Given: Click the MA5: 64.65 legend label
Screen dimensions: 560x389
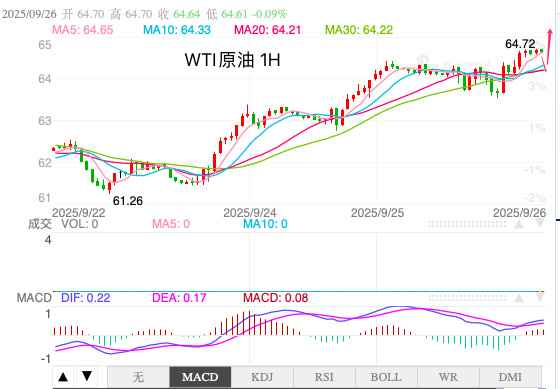Looking at the screenshot, I should pos(82,30).
